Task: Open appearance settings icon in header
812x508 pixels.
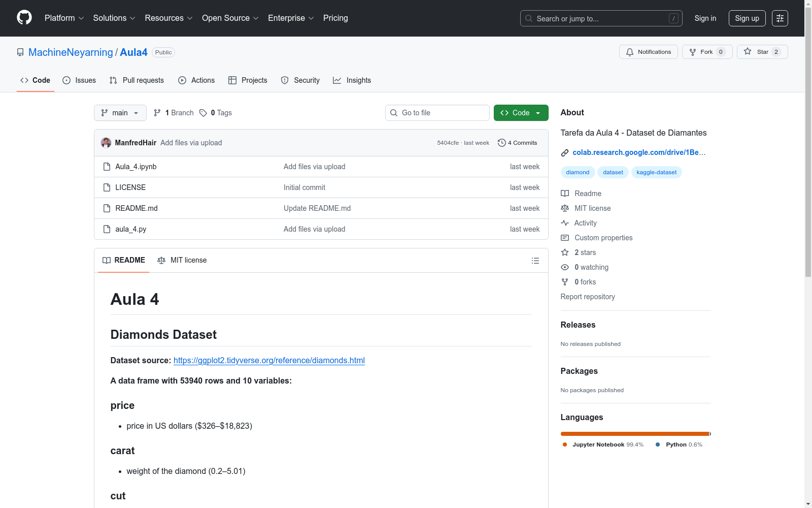Action: pyautogui.click(x=780, y=18)
